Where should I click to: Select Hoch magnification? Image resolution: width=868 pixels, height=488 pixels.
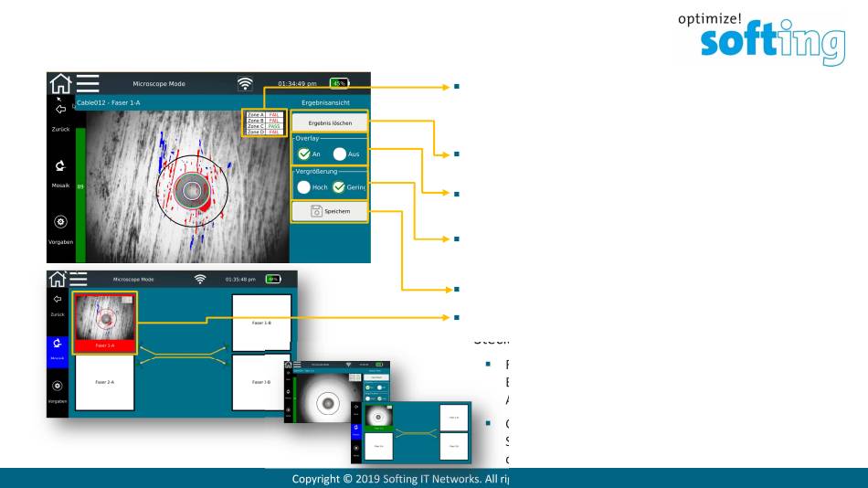click(x=304, y=187)
